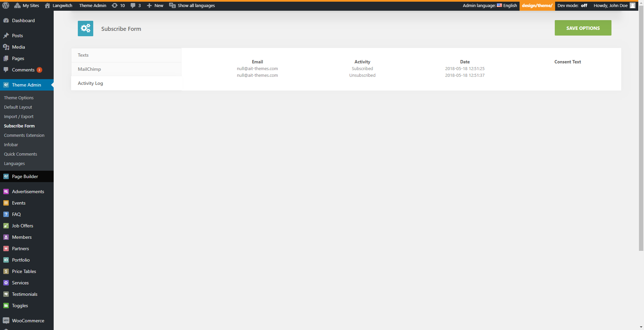Click the WordPress logo icon

coord(6,5)
